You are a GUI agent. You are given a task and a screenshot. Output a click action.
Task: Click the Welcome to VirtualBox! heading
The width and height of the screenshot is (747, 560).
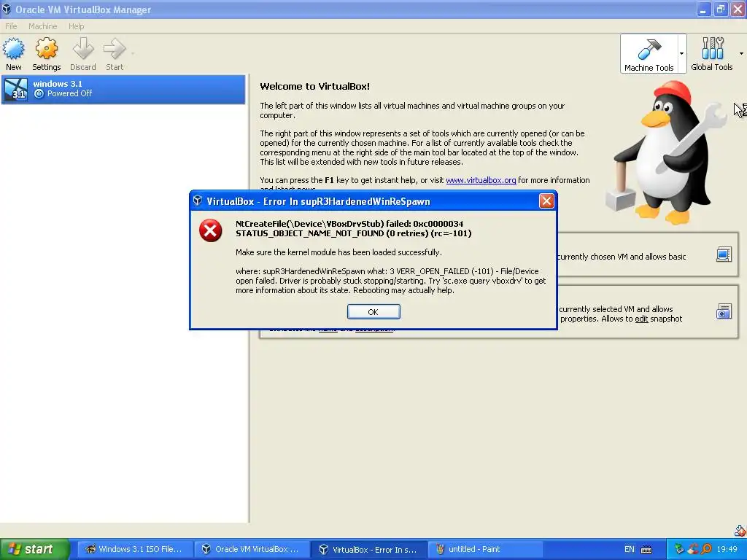coord(314,86)
